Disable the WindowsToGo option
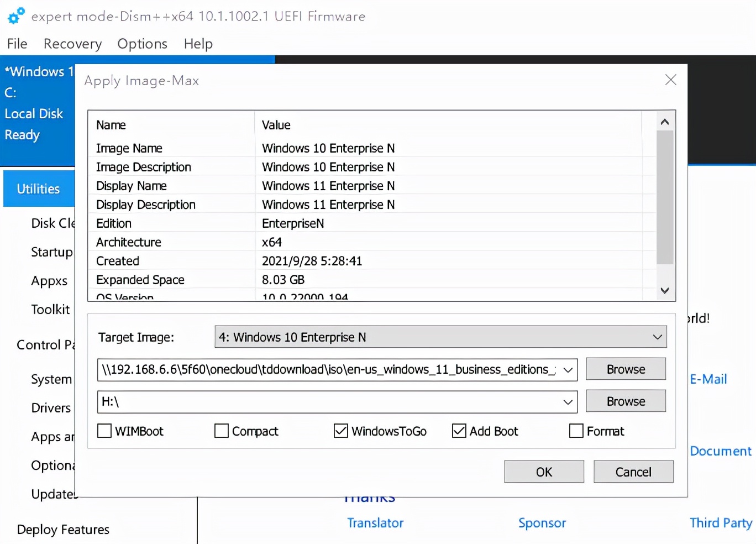This screenshot has height=544, width=756. tap(340, 431)
